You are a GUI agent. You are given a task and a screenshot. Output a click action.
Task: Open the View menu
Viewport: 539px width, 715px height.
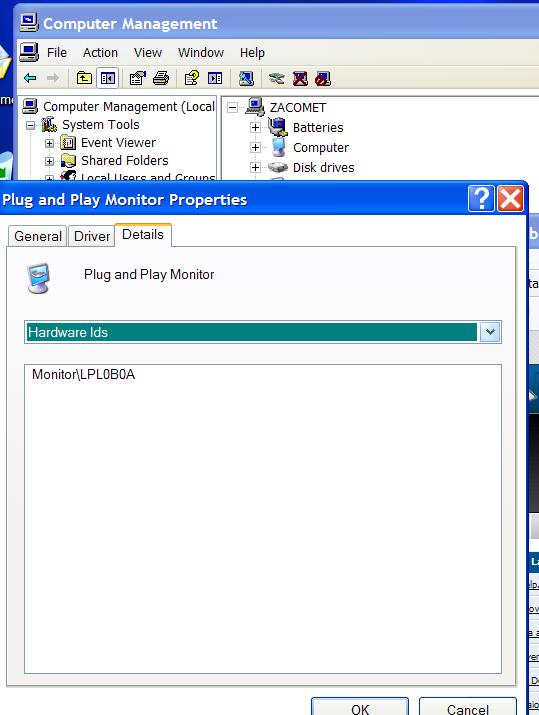[x=148, y=52]
